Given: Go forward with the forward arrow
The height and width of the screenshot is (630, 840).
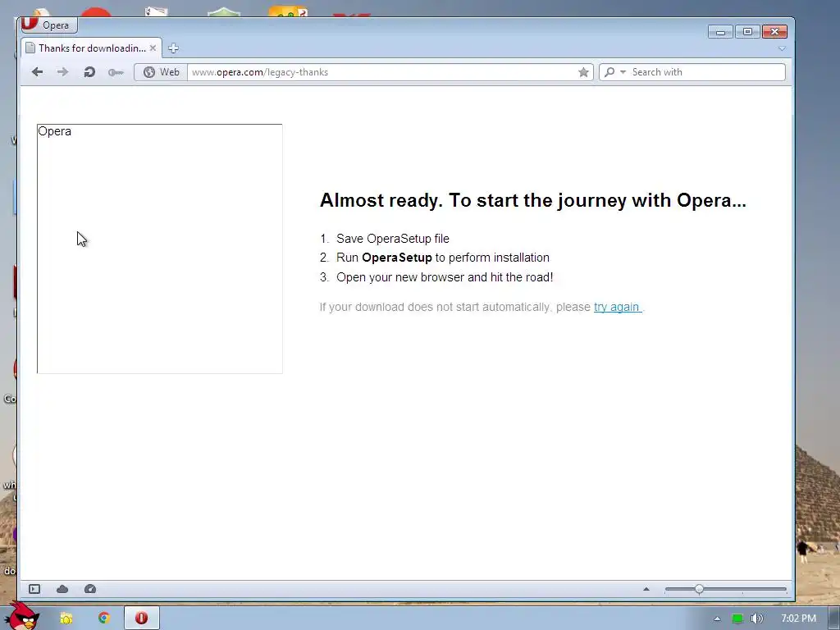Looking at the screenshot, I should point(62,72).
